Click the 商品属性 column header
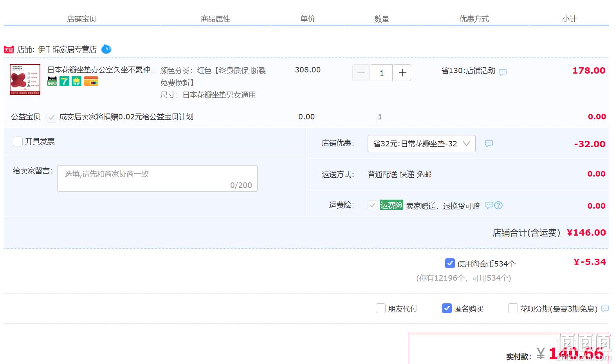615x364 pixels. pos(215,19)
